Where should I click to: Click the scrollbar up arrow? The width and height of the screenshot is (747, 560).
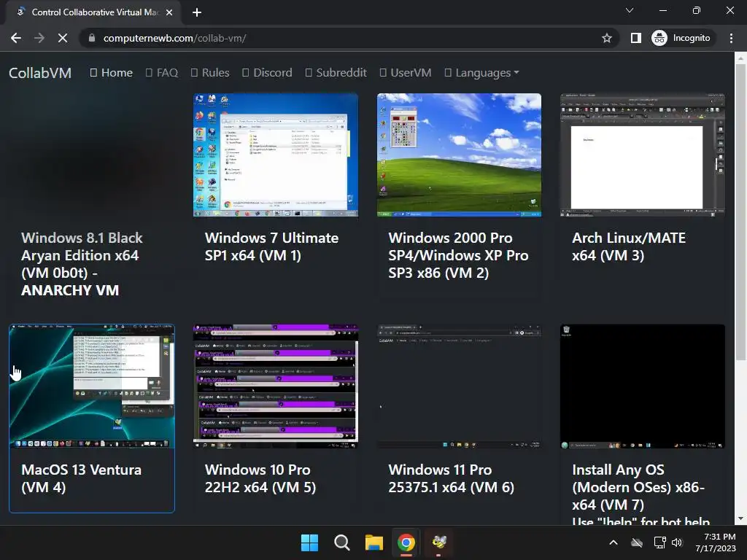tap(740, 59)
